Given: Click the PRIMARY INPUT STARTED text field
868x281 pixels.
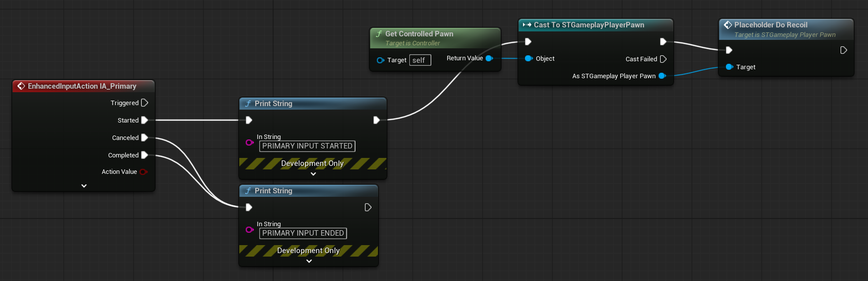Looking at the screenshot, I should [307, 146].
